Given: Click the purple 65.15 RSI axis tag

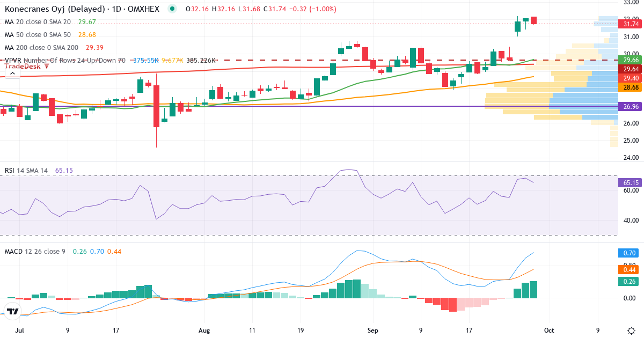Looking at the screenshot, I should tap(630, 182).
